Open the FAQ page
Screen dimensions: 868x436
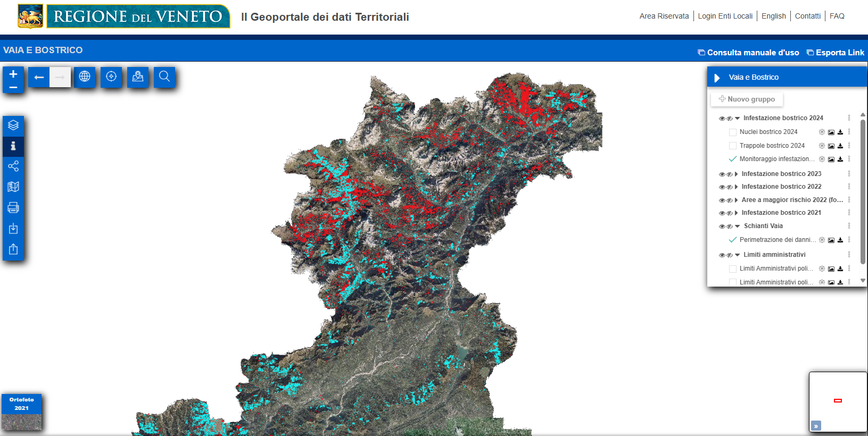pos(837,16)
